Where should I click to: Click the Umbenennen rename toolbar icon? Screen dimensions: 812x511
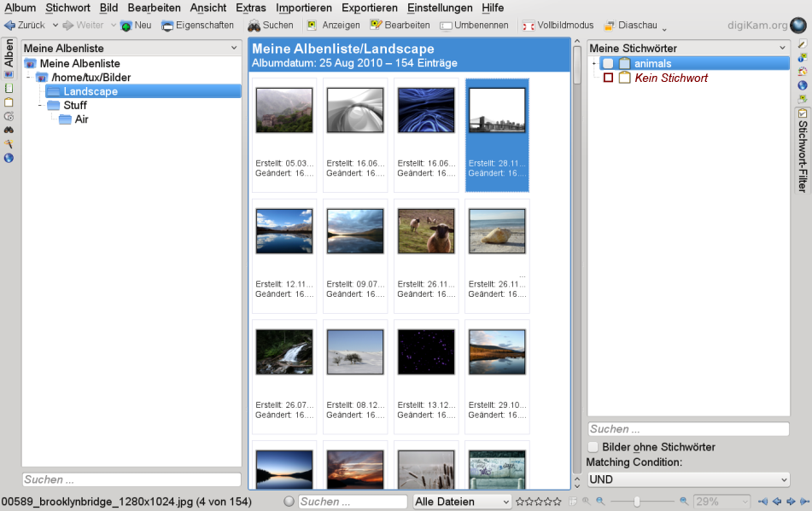pyautogui.click(x=446, y=26)
